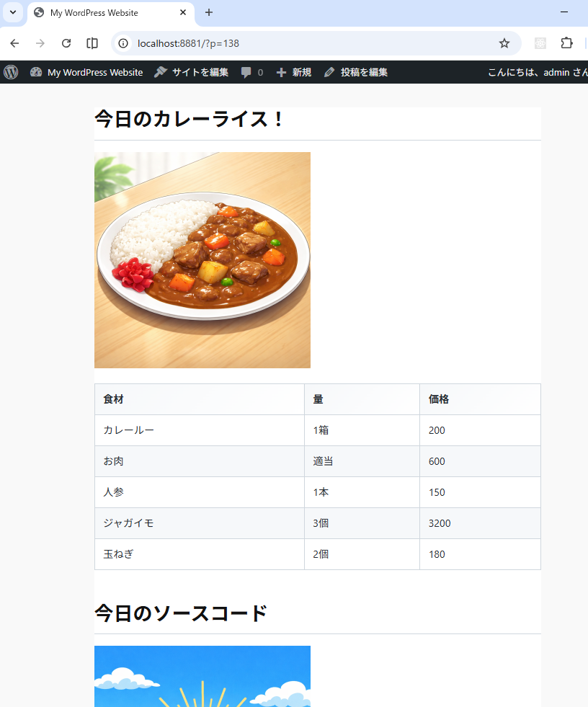The image size is (588, 707).
Task: Open the tab search dropdown arrow
Action: coord(13,12)
